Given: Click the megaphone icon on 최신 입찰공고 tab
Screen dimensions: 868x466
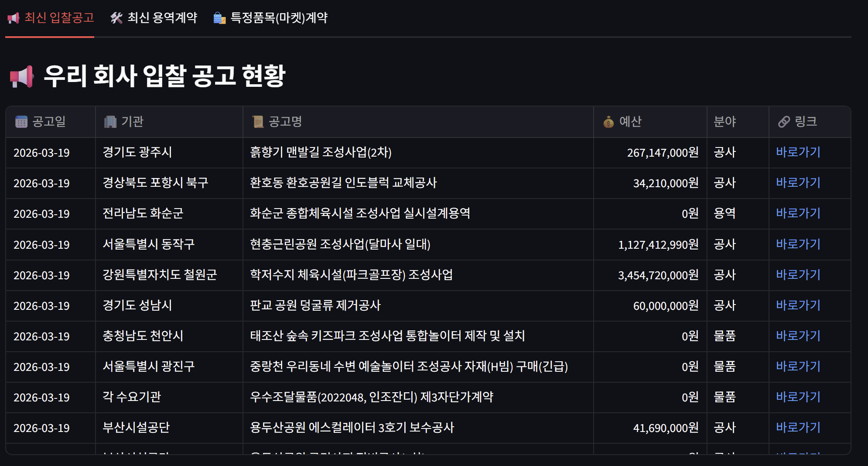Looking at the screenshot, I should click(14, 17).
